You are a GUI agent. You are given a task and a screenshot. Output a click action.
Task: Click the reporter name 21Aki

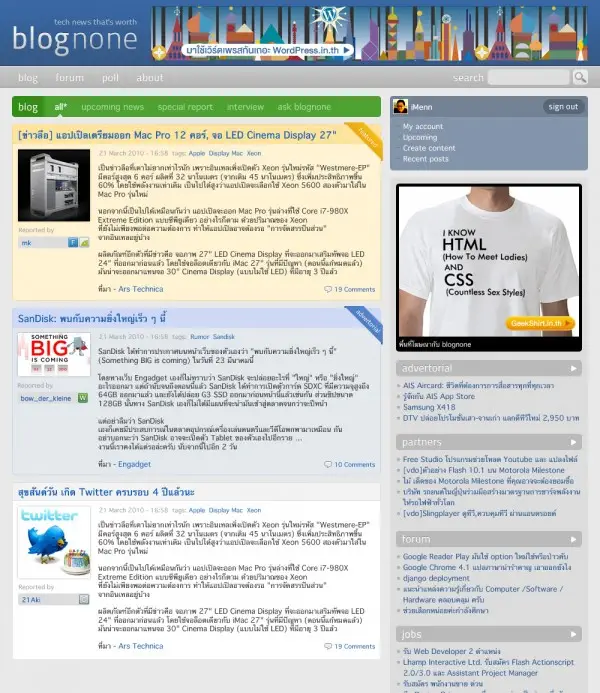(x=31, y=600)
